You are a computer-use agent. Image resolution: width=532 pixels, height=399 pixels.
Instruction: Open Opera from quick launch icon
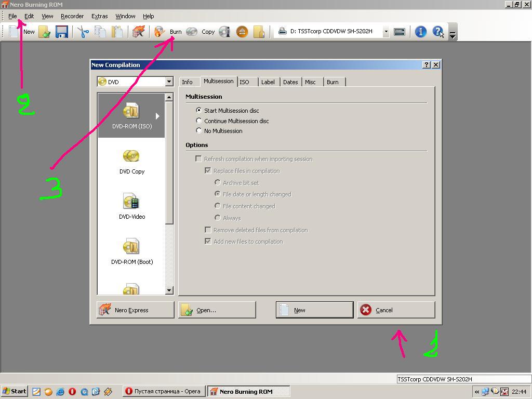72,392
